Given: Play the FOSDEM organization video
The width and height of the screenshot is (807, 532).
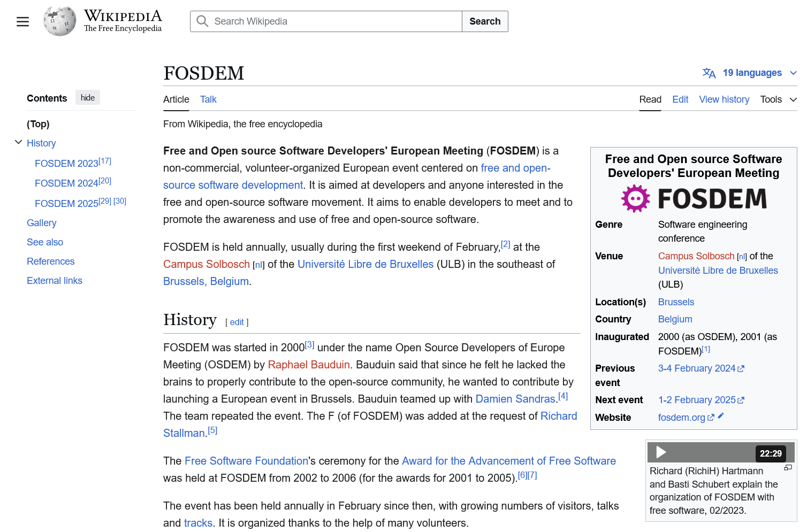Looking at the screenshot, I should point(661,452).
